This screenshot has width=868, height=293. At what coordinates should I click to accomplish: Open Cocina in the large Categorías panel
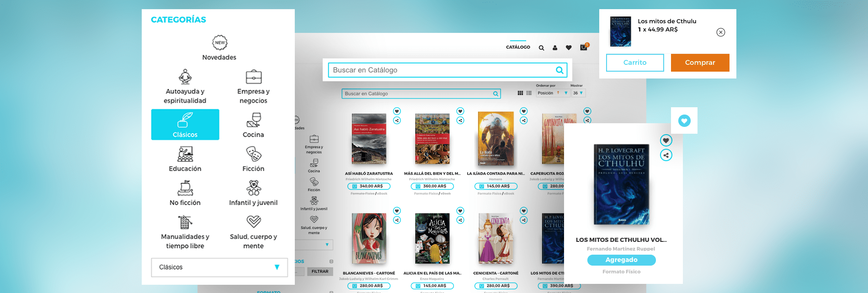[254, 125]
